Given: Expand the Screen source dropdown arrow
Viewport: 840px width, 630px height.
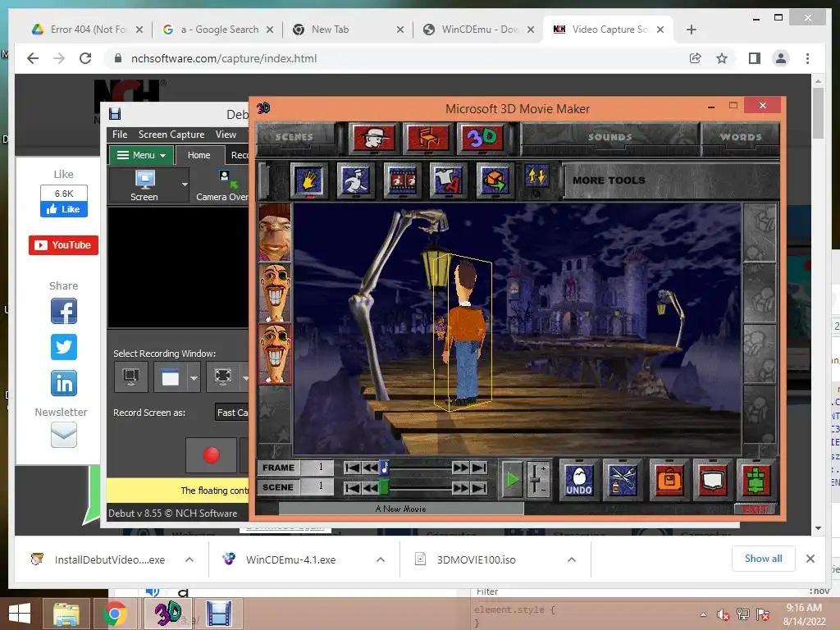Looking at the screenshot, I should click(185, 185).
